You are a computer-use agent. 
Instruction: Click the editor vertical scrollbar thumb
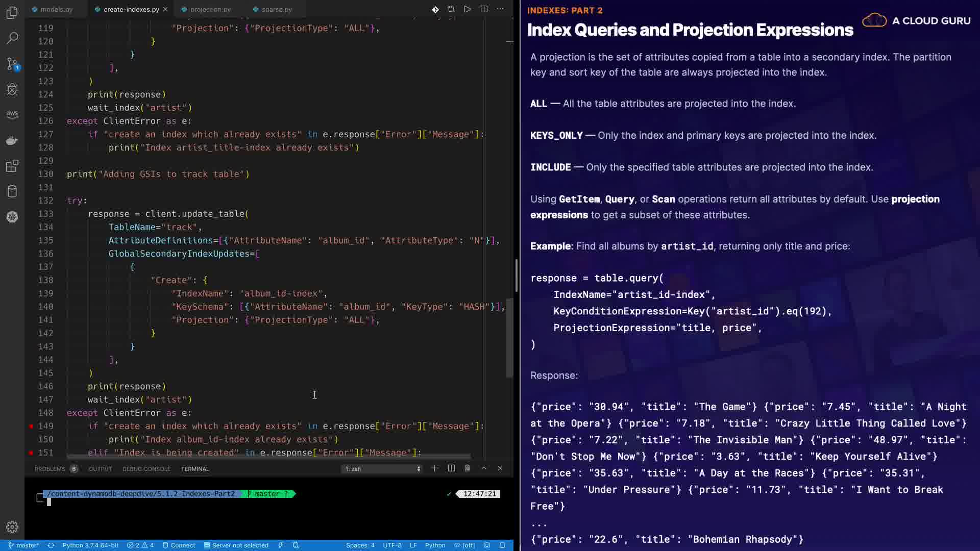pos(509,338)
